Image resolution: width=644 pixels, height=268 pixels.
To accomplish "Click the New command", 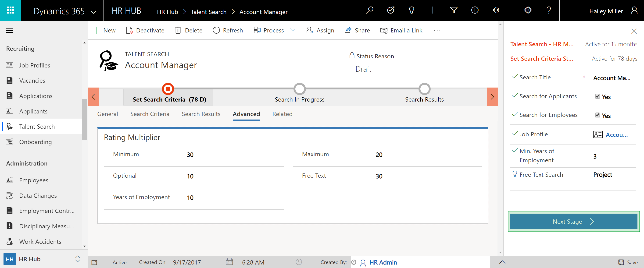I will 104,31.
